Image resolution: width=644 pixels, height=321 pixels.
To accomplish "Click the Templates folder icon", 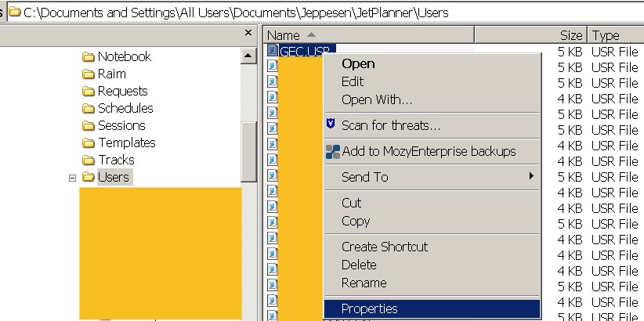I will pos(89,142).
